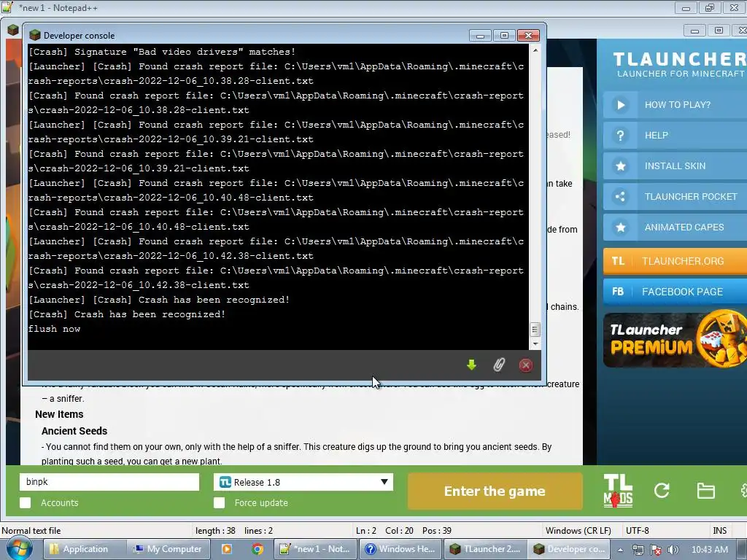
Task: Click the How to Play arrow icon
Action: pos(620,105)
